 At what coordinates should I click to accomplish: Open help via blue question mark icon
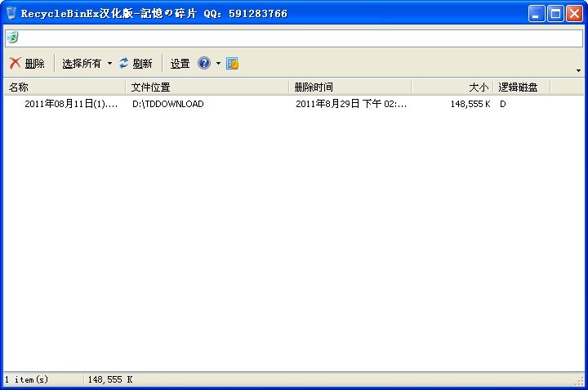(204, 64)
